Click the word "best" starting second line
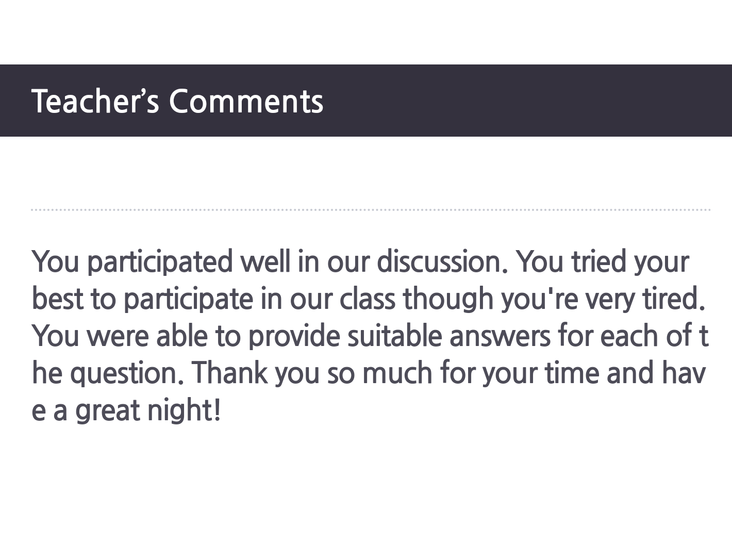The width and height of the screenshot is (732, 560). coord(57,299)
